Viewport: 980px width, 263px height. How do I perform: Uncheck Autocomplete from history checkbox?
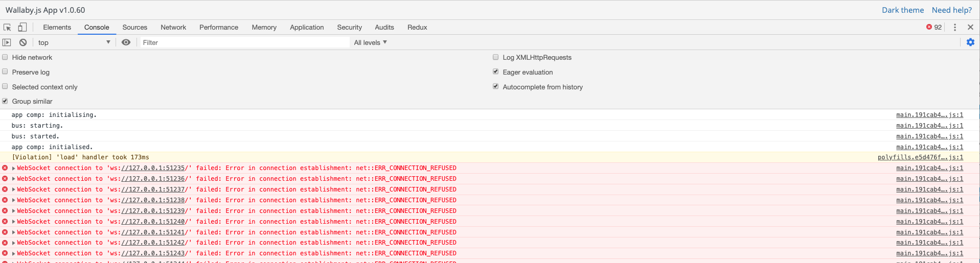pyautogui.click(x=496, y=87)
